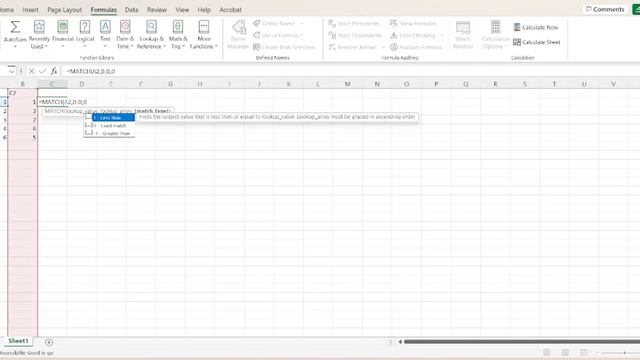Open Recently Used functions

pyautogui.click(x=39, y=35)
